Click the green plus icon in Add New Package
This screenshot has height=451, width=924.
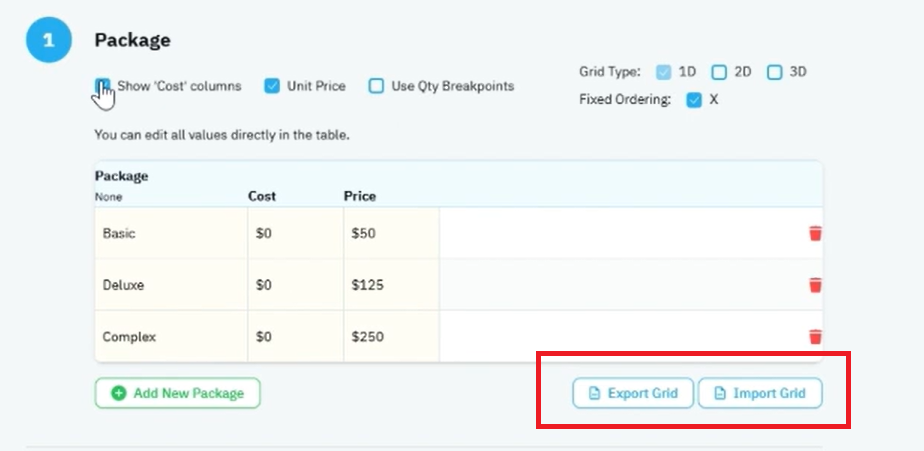coord(118,393)
